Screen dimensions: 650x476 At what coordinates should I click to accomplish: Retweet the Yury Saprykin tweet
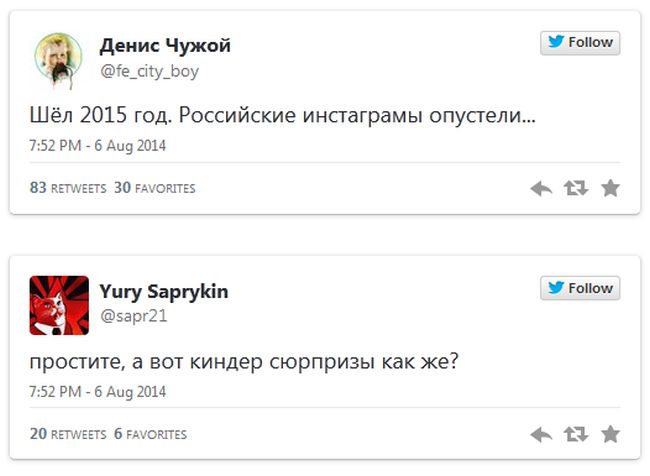tap(575, 434)
